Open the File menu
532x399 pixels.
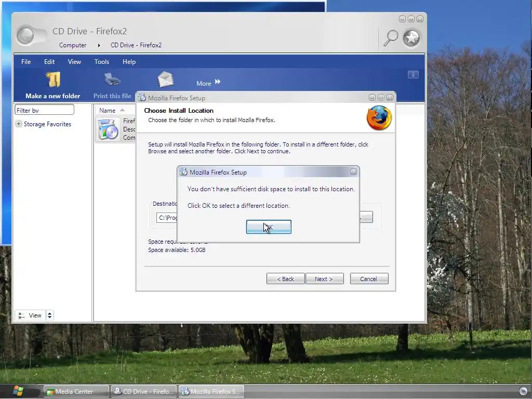pos(26,62)
